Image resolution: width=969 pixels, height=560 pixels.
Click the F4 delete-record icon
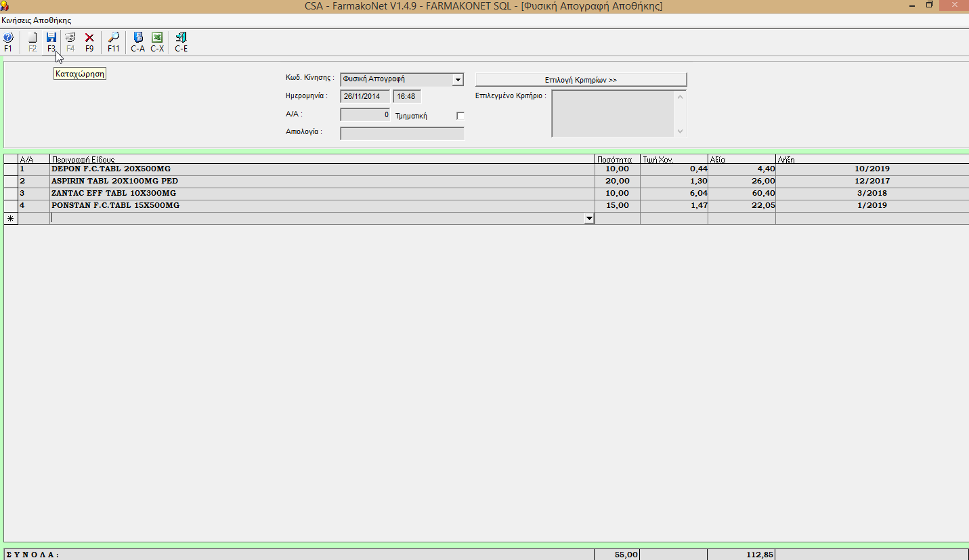pyautogui.click(x=70, y=42)
